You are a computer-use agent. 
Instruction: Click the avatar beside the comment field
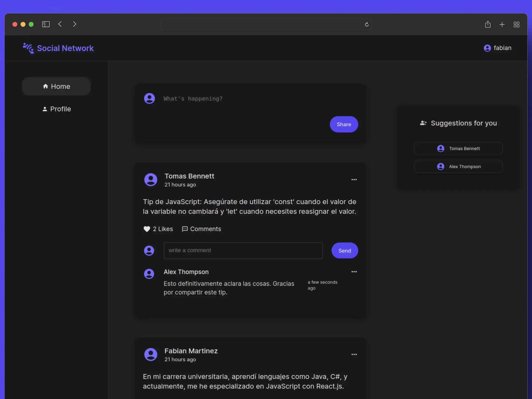tap(149, 251)
